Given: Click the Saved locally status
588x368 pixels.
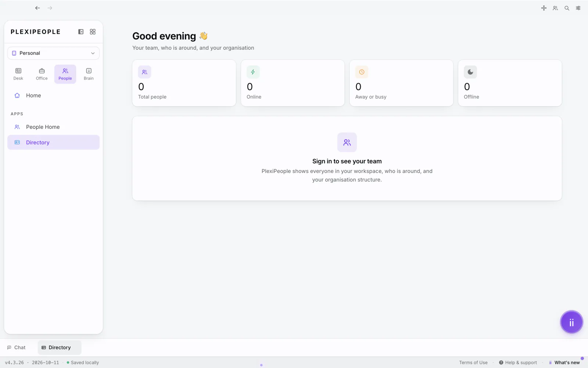Looking at the screenshot, I should point(83,362).
